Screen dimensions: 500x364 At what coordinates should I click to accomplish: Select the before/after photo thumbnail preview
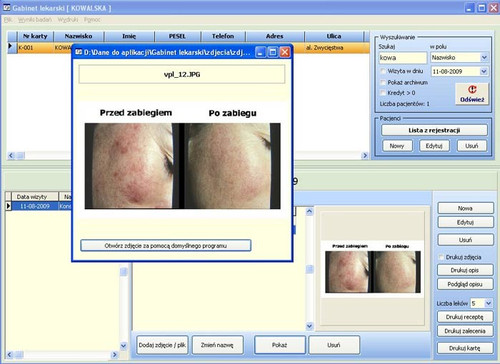click(373, 268)
